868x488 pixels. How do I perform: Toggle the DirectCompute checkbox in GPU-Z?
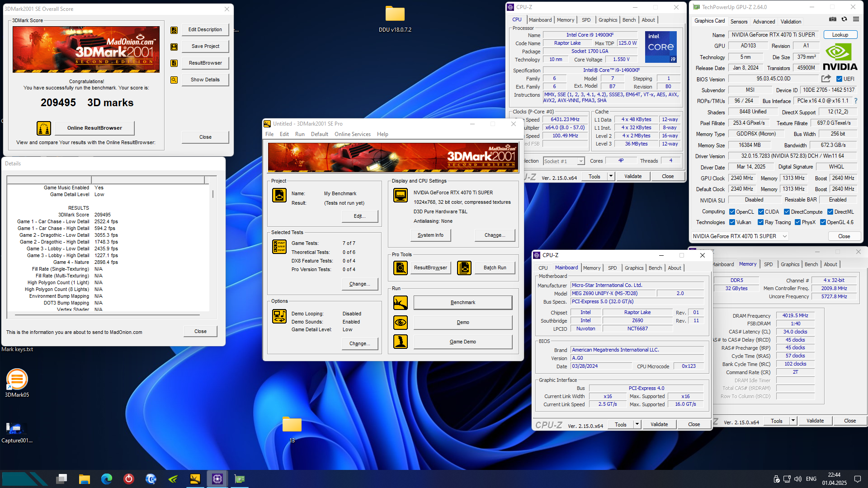(x=787, y=212)
